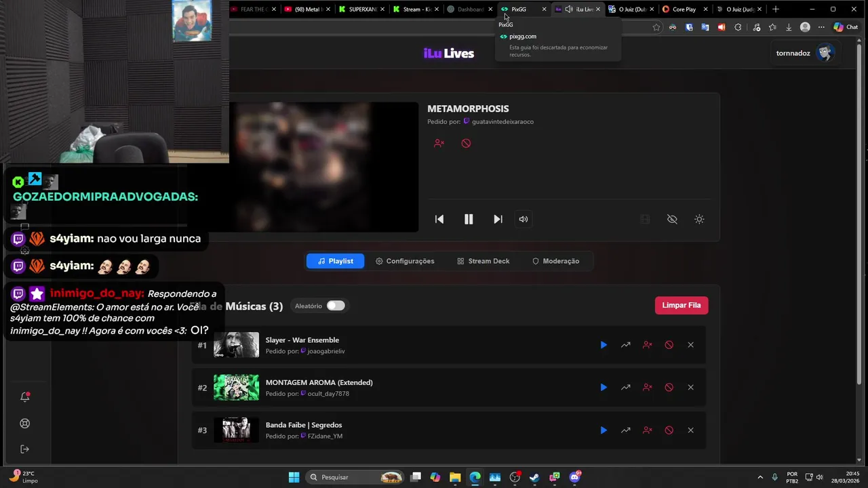The image size is (868, 488).
Task: Click the iLu Lives logo
Action: tap(449, 54)
